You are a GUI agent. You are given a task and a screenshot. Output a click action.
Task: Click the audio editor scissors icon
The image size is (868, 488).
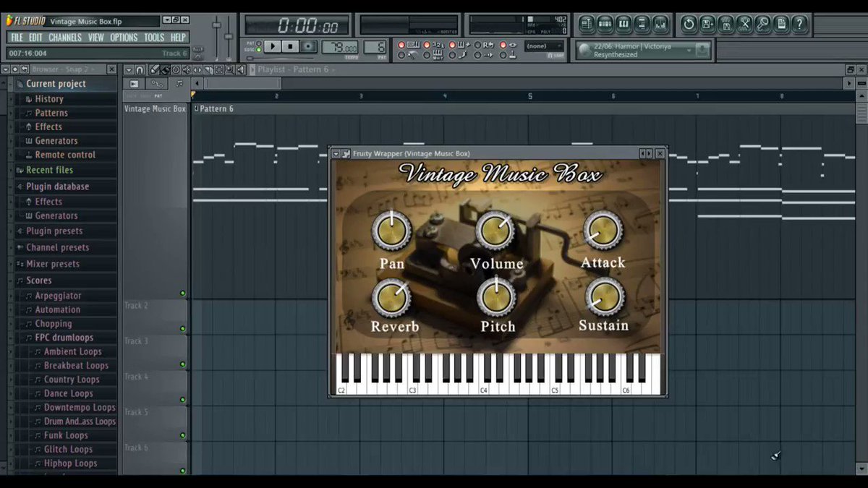[744, 25]
